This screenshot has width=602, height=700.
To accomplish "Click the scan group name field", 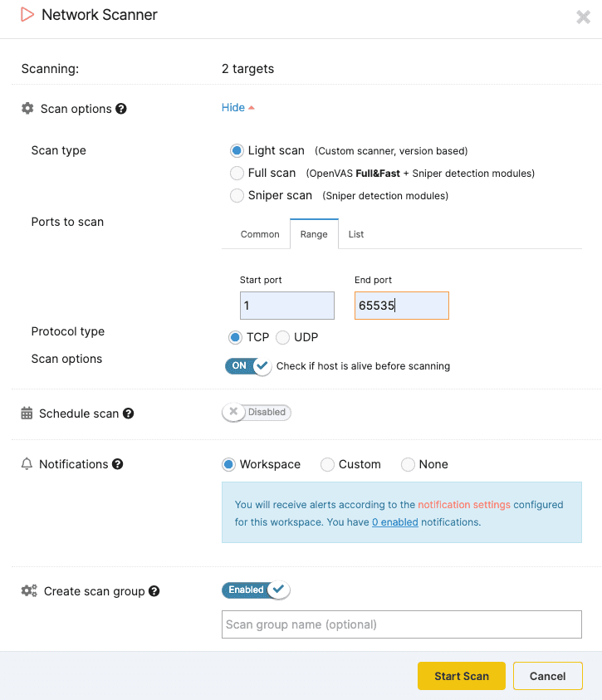I will pos(401,624).
